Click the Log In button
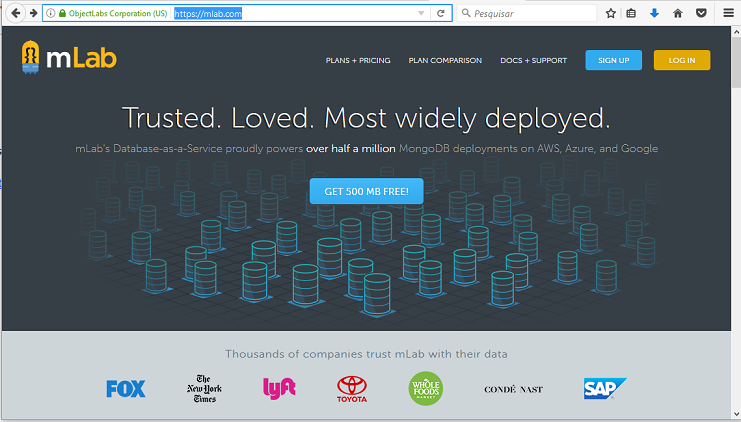This screenshot has height=422, width=741. [x=682, y=60]
